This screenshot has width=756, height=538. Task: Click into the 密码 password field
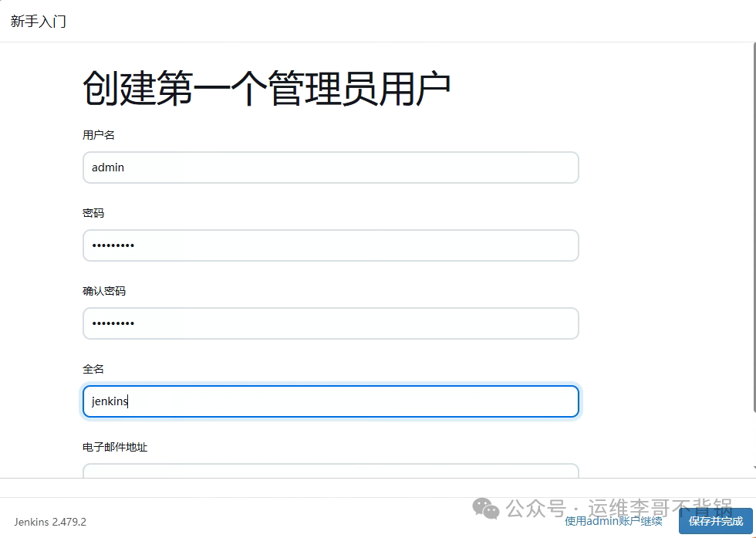coord(331,245)
